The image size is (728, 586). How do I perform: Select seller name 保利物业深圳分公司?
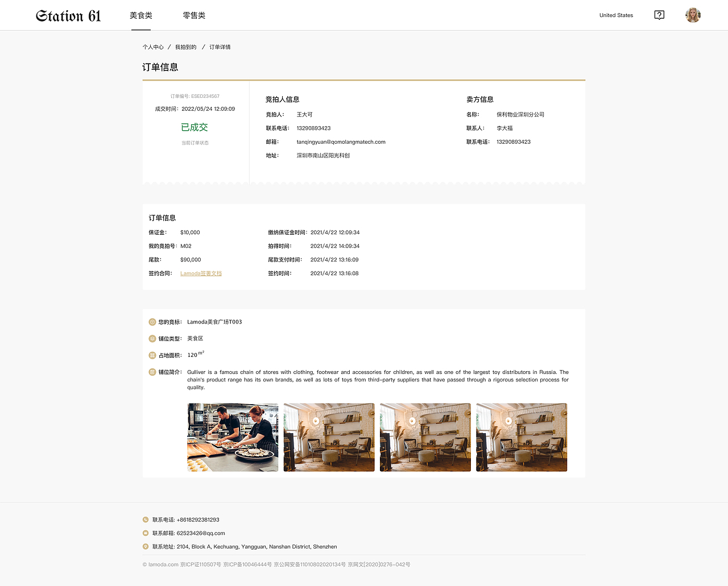coord(520,115)
